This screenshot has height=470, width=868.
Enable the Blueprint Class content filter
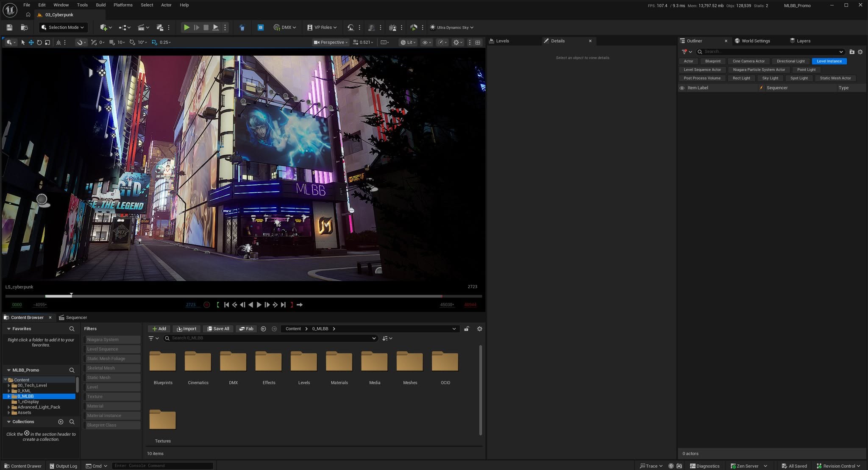coord(111,425)
